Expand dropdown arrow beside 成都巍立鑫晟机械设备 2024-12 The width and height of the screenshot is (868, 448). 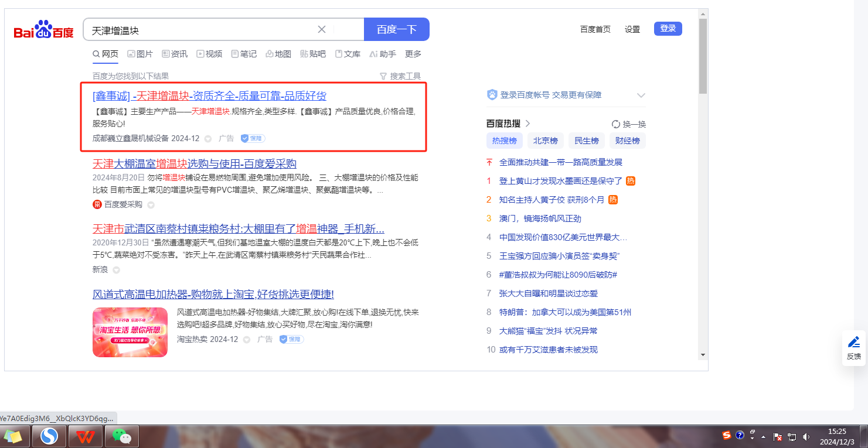point(207,139)
